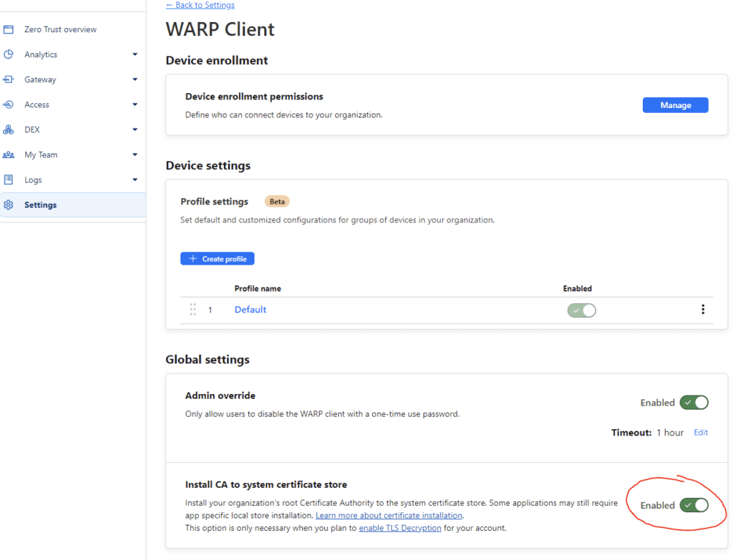Click the Timeout 1 hour value
Image resolution: width=733 pixels, height=560 pixels.
click(x=670, y=433)
